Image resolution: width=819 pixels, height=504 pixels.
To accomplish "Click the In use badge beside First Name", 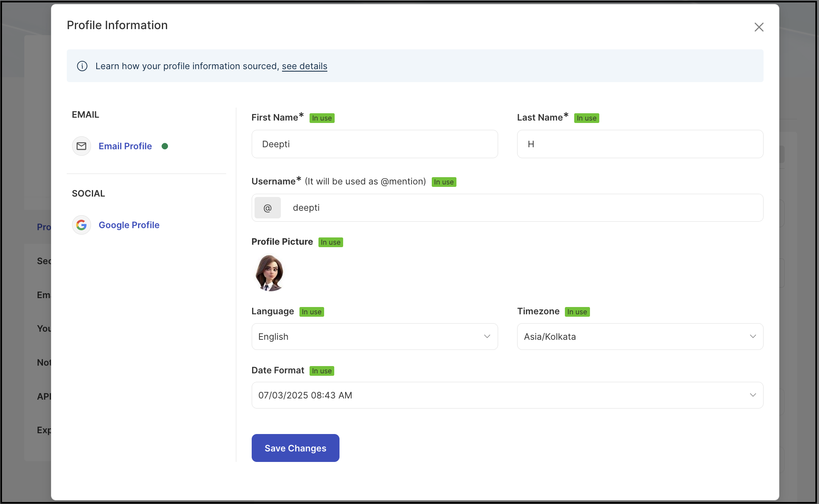I will point(322,118).
